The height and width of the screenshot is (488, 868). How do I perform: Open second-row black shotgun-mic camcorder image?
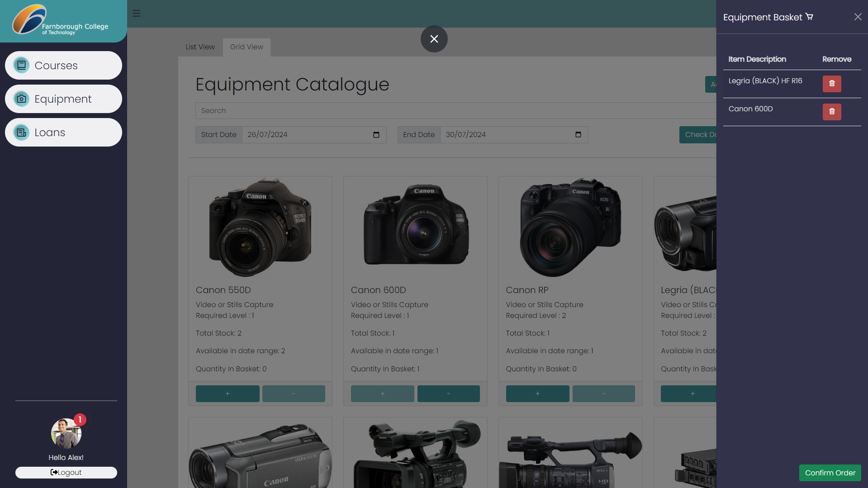[x=415, y=455]
